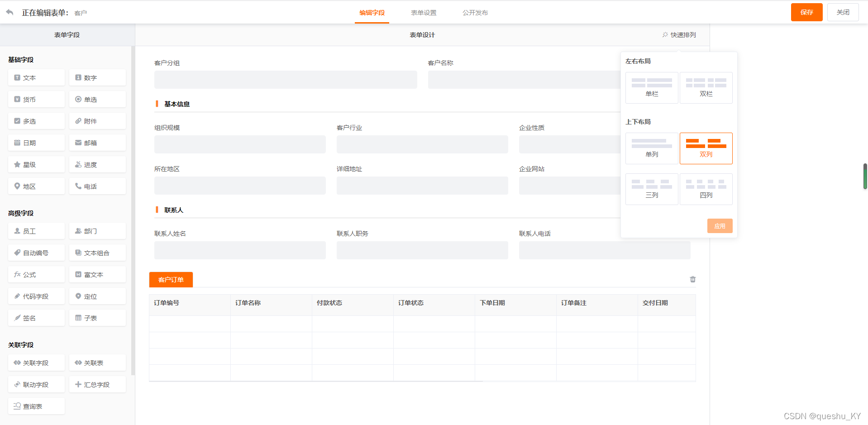Add a 汇总字段 summary field

point(97,384)
